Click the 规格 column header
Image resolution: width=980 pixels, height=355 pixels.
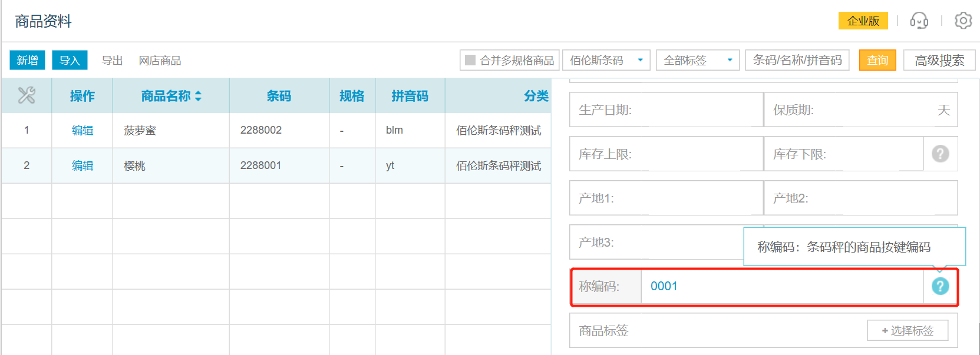coord(352,96)
